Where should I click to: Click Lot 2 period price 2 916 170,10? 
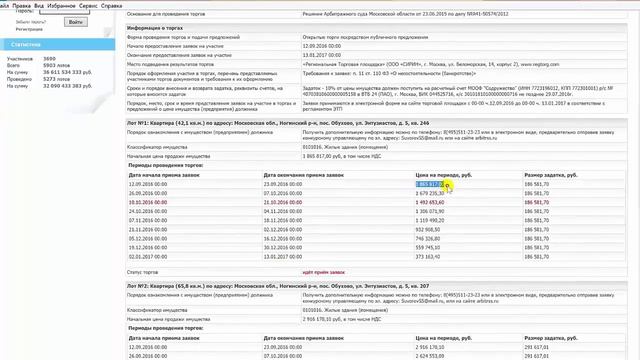(430, 347)
